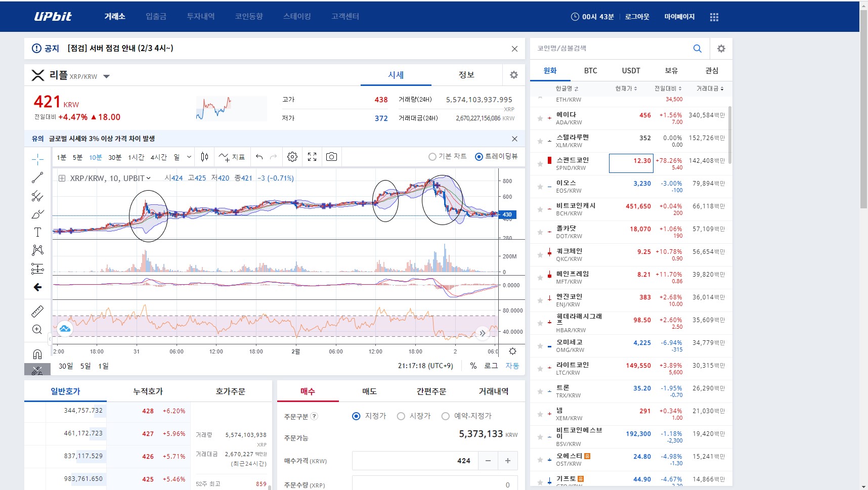Set chart interval to 1시간
The height and width of the screenshot is (490, 868).
pos(136,157)
